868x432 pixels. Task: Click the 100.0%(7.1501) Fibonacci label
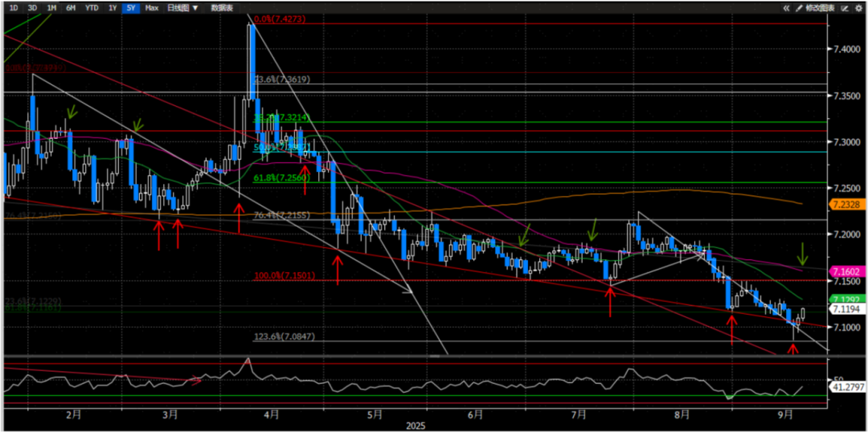[283, 276]
